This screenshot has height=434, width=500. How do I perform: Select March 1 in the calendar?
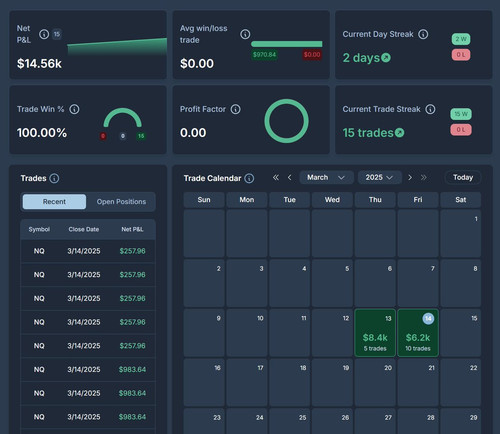click(461, 233)
